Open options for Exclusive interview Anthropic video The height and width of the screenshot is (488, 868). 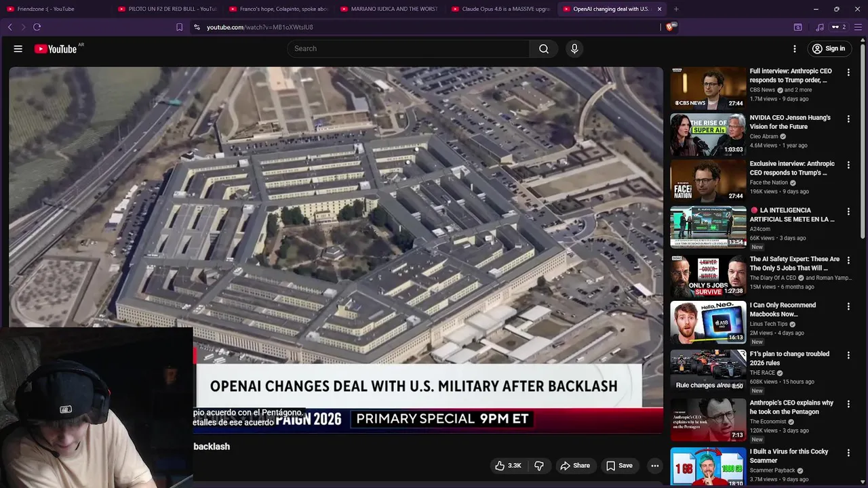(x=848, y=165)
